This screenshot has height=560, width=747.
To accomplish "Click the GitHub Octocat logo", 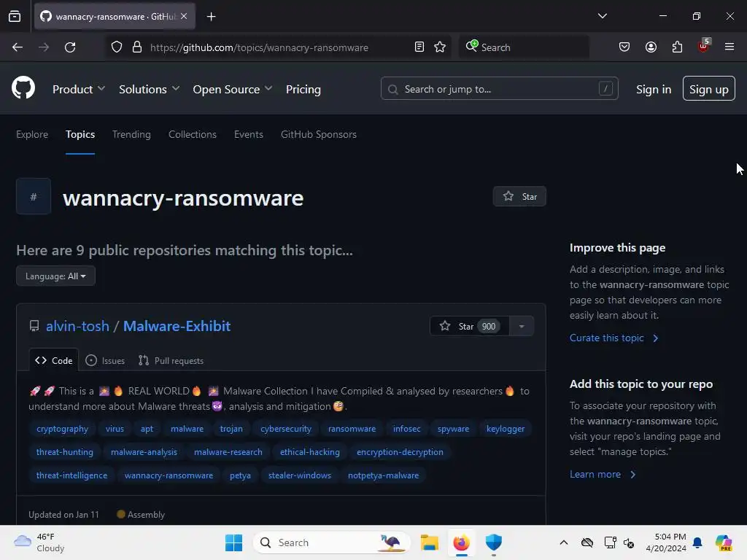I will [23, 87].
